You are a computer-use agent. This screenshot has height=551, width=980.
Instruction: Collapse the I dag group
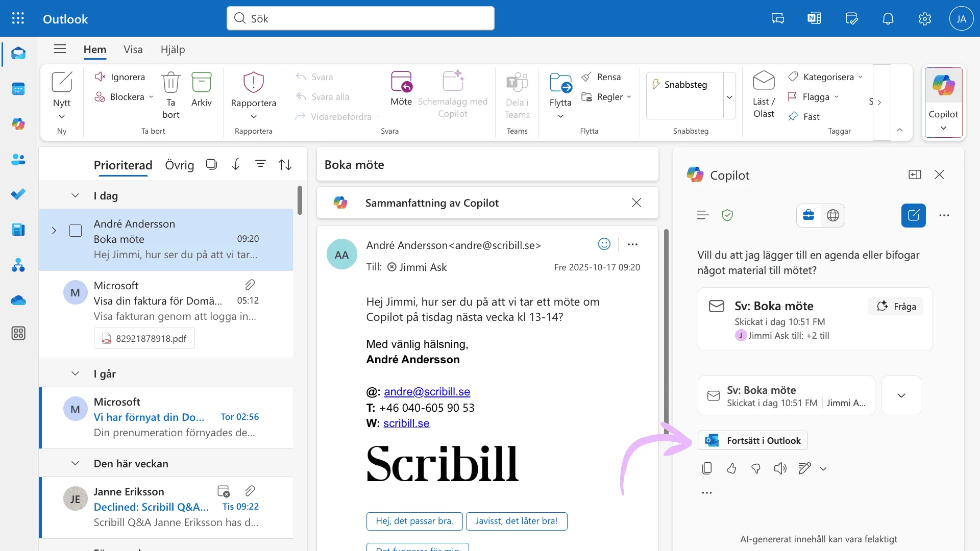[x=75, y=196]
